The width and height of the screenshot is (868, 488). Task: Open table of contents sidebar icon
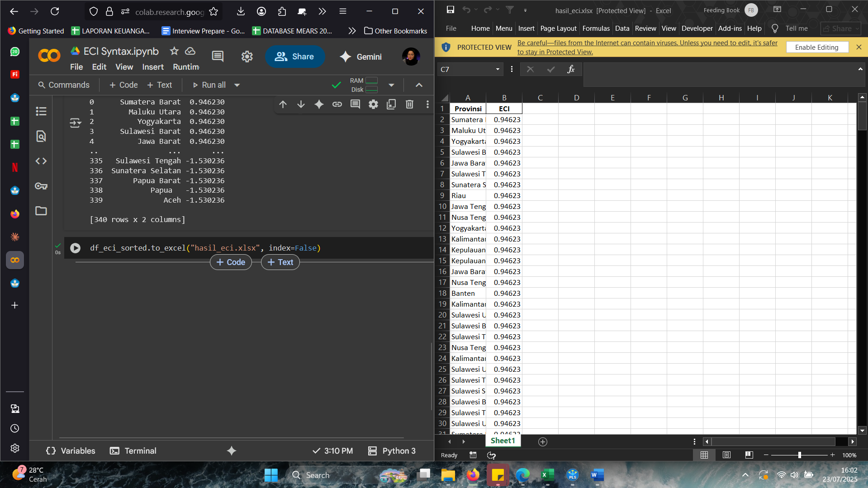coord(41,111)
